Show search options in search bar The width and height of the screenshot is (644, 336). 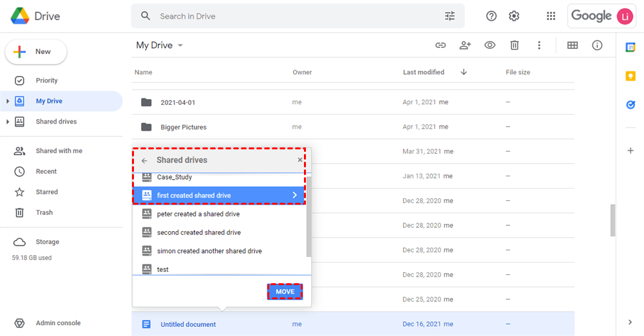[x=450, y=16]
